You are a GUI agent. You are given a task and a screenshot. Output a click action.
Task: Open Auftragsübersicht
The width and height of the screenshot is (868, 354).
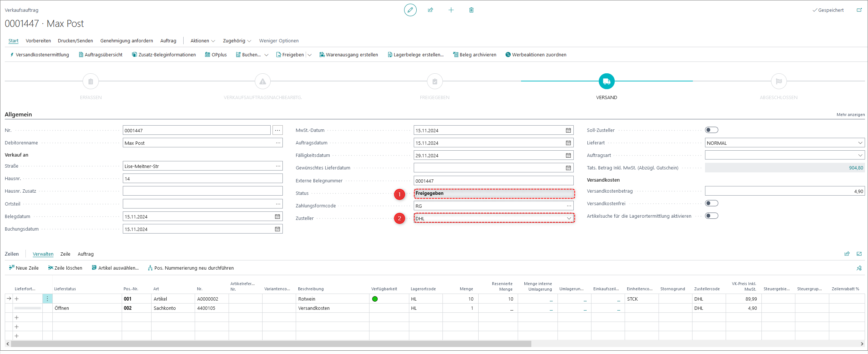tap(101, 55)
